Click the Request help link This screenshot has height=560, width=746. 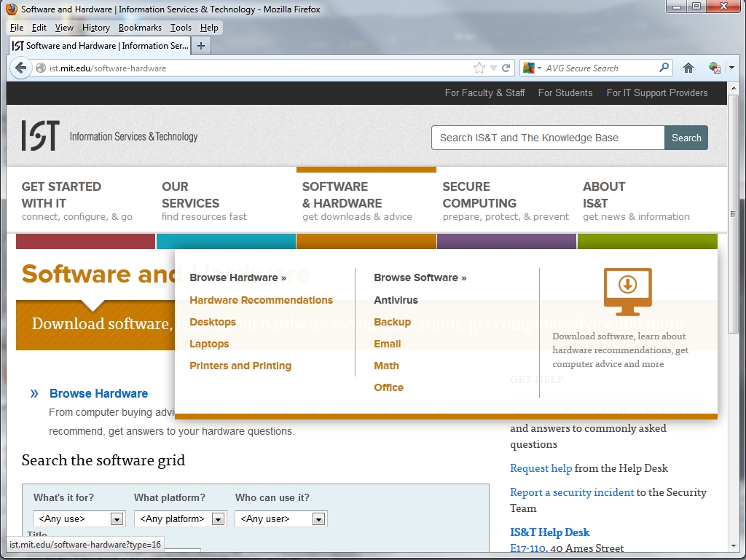[x=541, y=468]
